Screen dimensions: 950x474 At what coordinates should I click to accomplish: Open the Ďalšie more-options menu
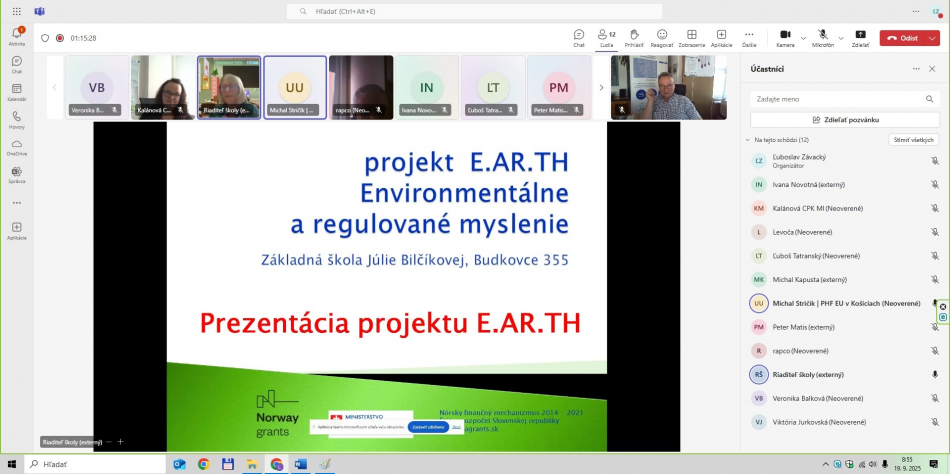coord(749,37)
